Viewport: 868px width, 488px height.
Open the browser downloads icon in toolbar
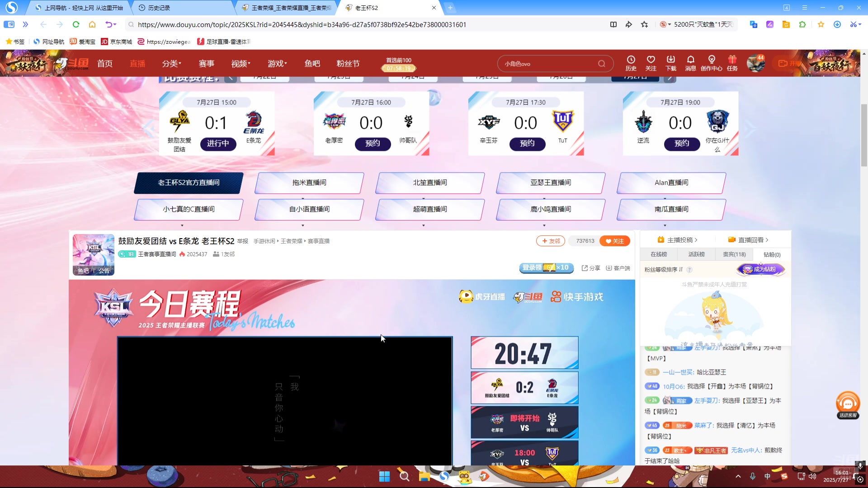(837, 24)
